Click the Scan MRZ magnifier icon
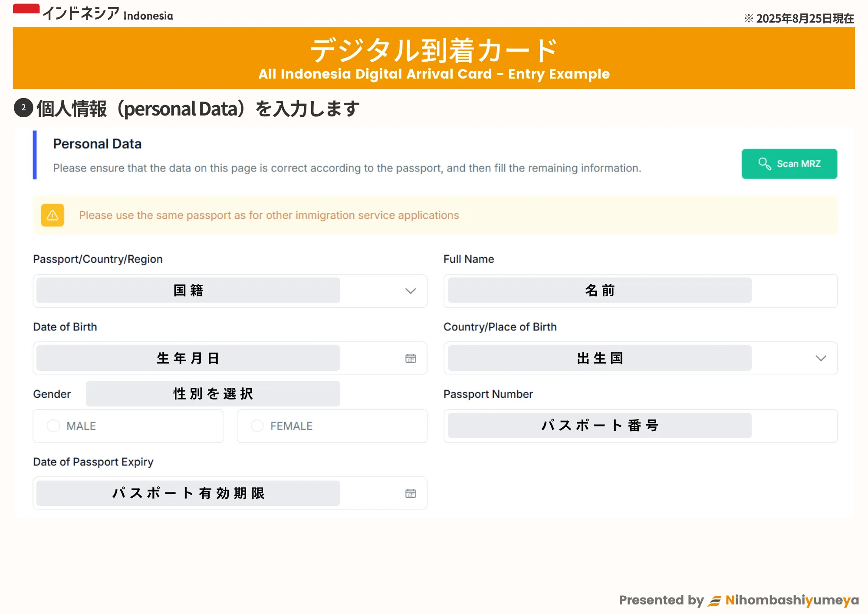The height and width of the screenshot is (614, 868). pyautogui.click(x=764, y=164)
